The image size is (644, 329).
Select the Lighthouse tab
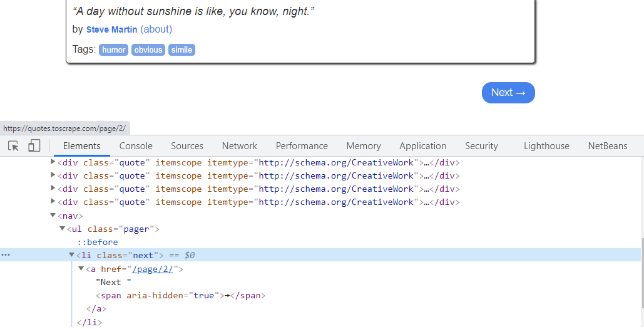(x=546, y=146)
